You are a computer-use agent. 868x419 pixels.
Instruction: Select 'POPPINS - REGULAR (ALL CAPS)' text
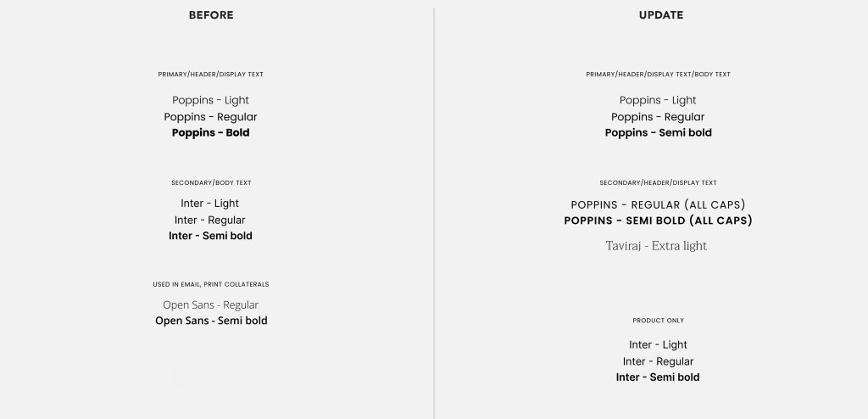(658, 204)
